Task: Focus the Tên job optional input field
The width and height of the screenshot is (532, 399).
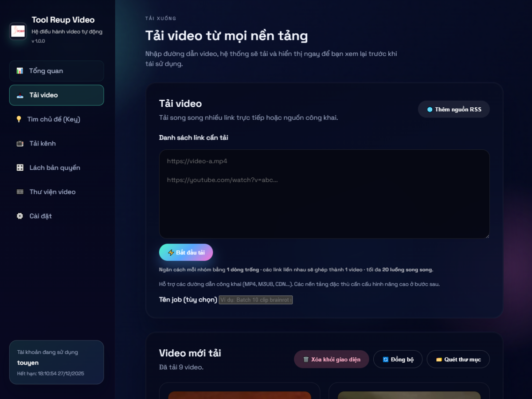Action: [256, 300]
